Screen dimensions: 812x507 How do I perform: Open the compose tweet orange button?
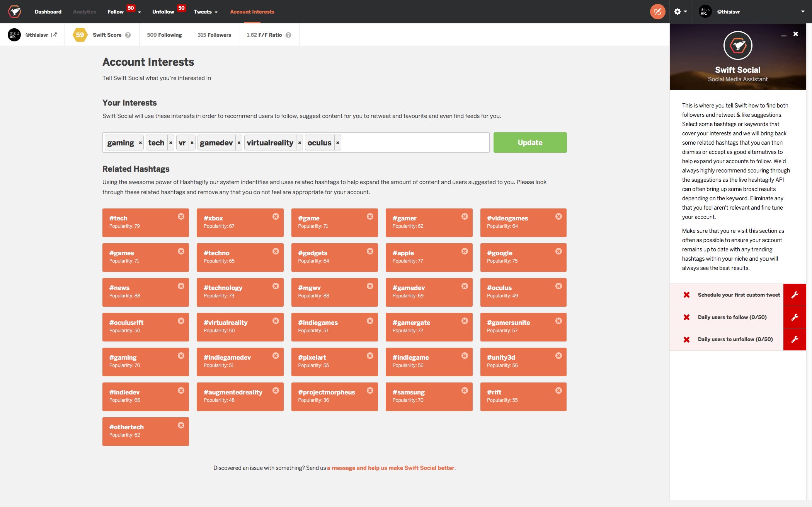click(x=657, y=12)
